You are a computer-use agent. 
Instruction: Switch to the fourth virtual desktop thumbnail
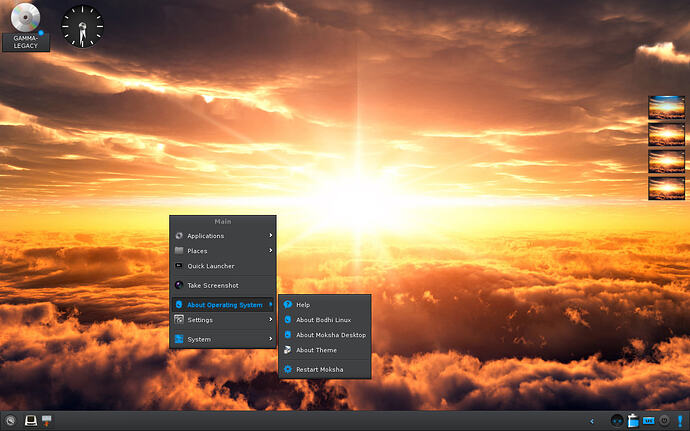[x=666, y=188]
